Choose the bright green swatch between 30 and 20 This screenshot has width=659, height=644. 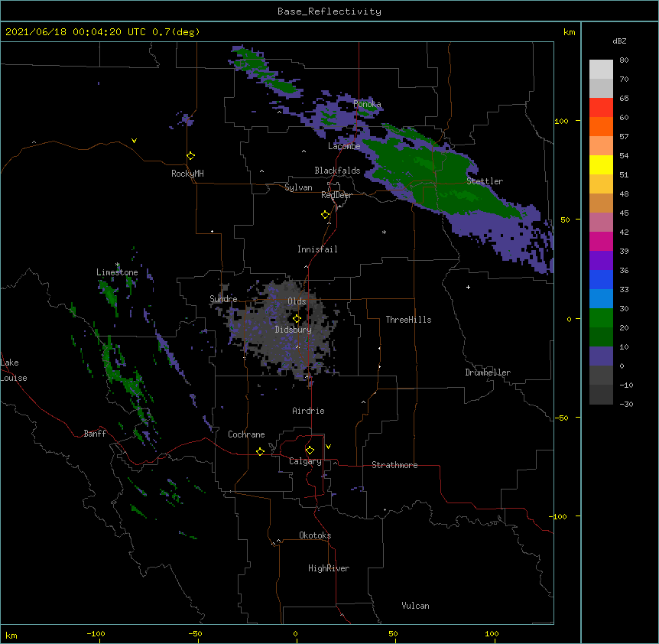coord(601,318)
